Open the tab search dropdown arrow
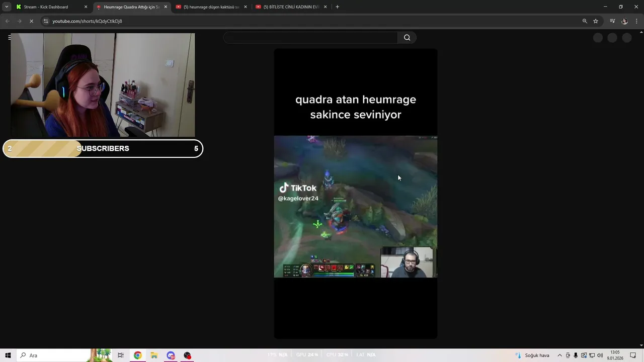This screenshot has width=644, height=362. (x=7, y=7)
